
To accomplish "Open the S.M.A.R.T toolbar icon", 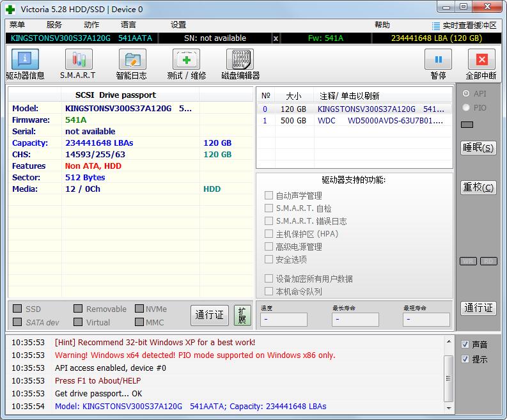I will tap(78, 60).
